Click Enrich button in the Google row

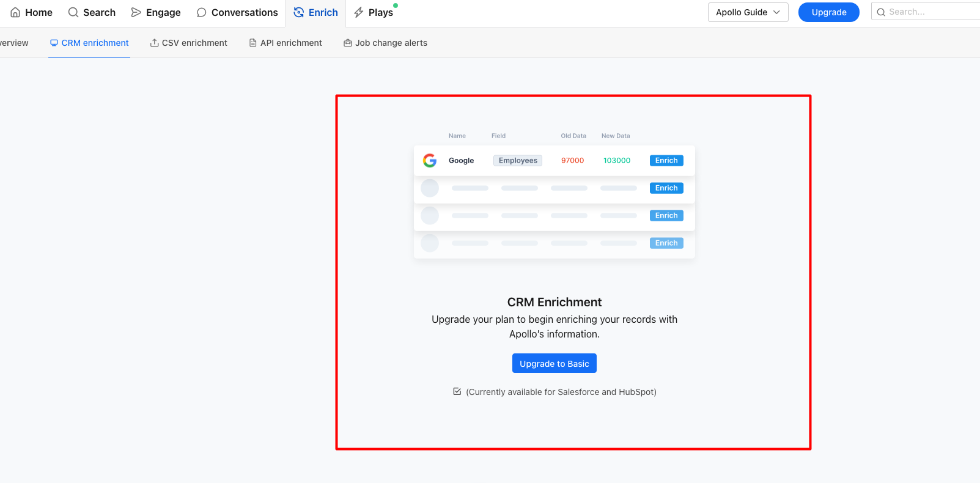(x=666, y=161)
